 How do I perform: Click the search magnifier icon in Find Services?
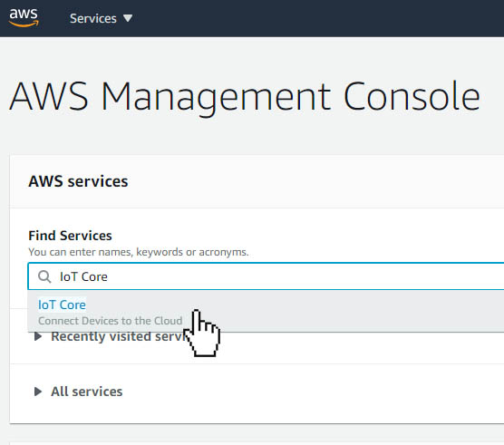[44, 276]
